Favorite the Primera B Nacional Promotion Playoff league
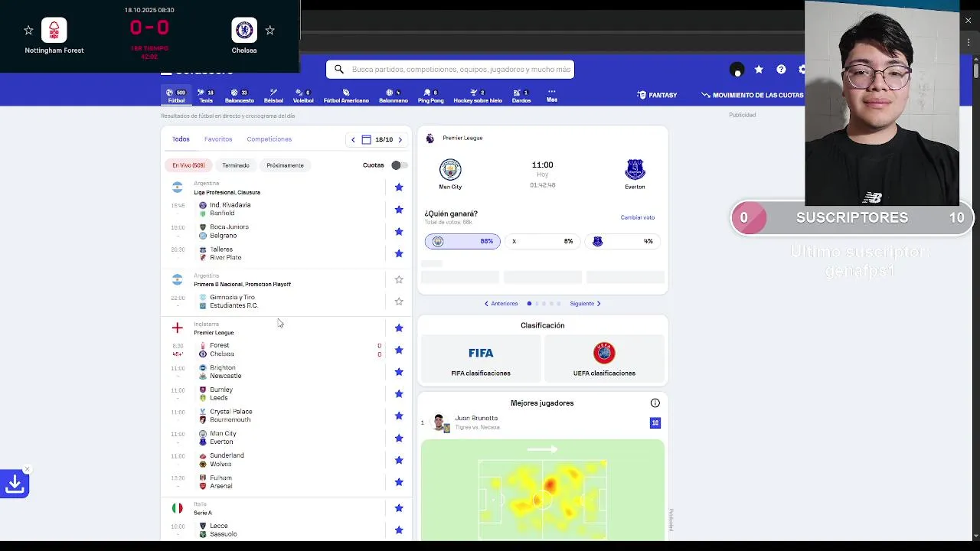The width and height of the screenshot is (980, 551). [399, 280]
